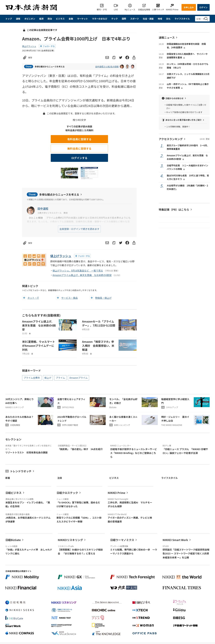Open 値上げラッシュ、8月は乳製品など link
Viewport: 215px width, 644px height.
78,271
